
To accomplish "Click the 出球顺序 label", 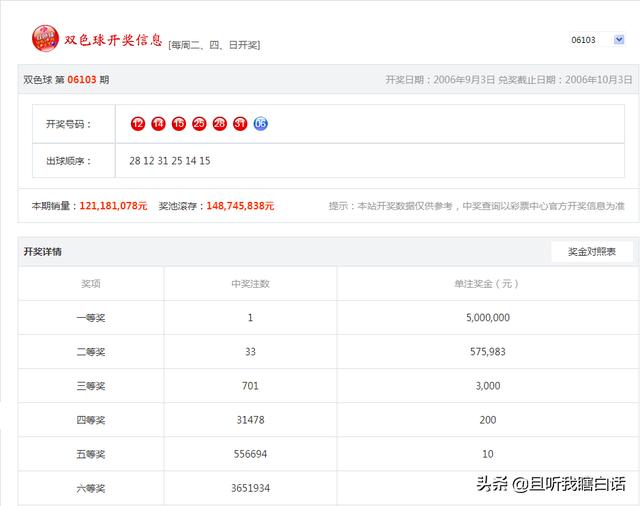I will tap(68, 161).
